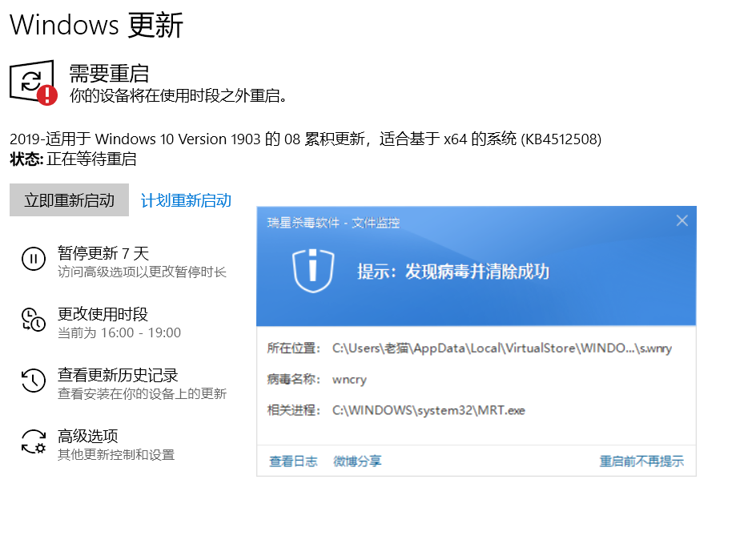Screen dimensions: 756x548
Task: Click the 状态: 正在等待重启 status line
Action: pyautogui.click(x=74, y=159)
